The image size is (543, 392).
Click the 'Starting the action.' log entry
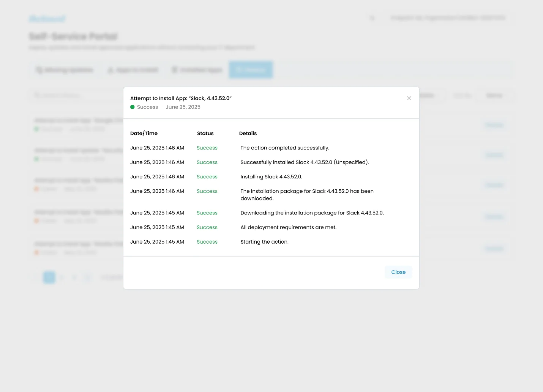pos(264,242)
